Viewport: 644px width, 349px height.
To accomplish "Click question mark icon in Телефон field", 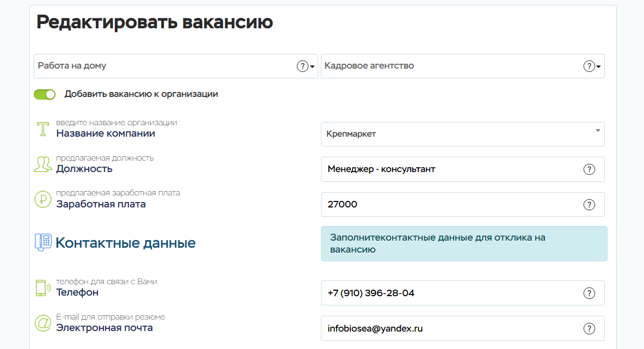I will [589, 293].
